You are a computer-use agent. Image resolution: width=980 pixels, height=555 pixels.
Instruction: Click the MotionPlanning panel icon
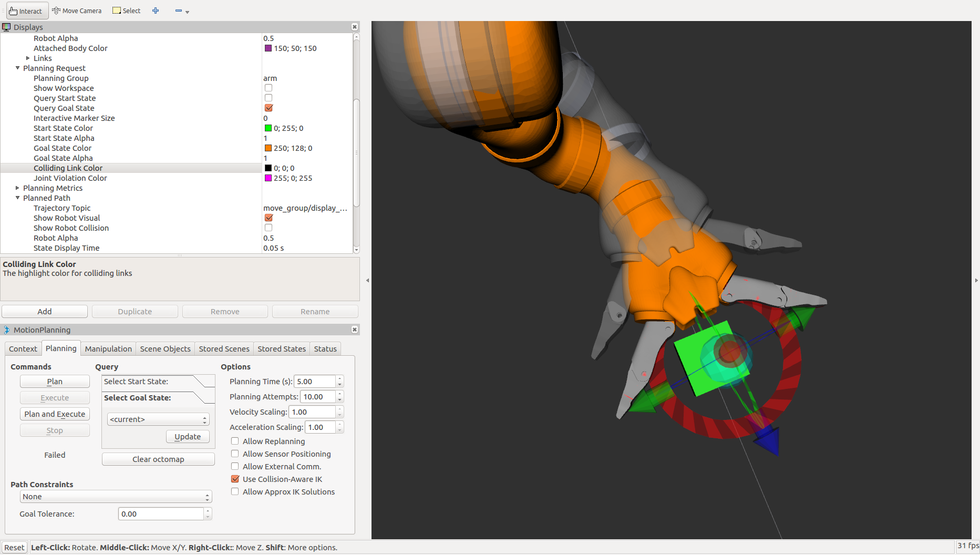[6, 330]
